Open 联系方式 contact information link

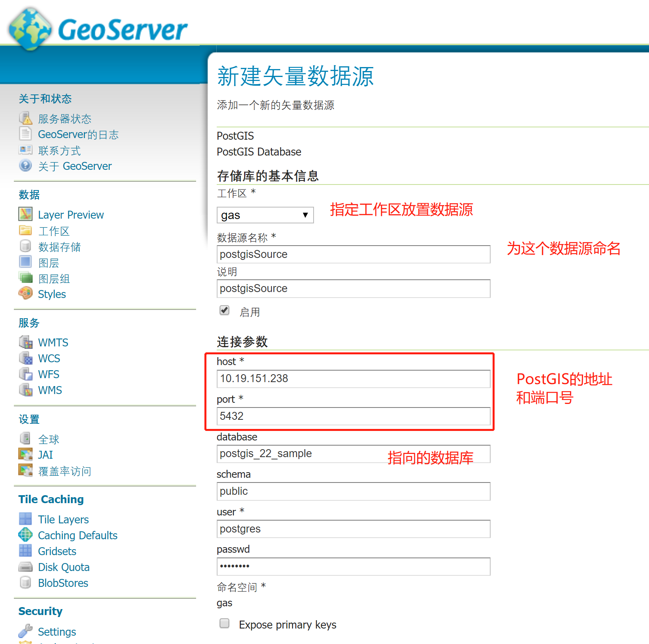60,150
